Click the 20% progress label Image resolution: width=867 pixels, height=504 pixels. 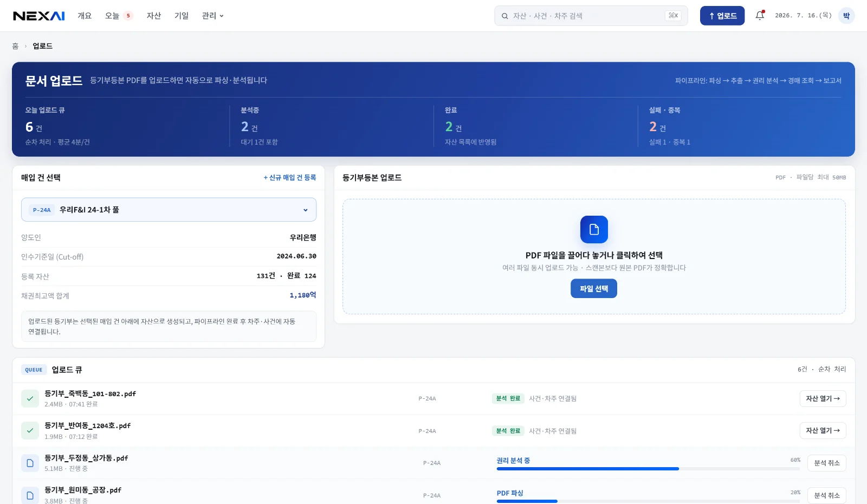pos(795,493)
